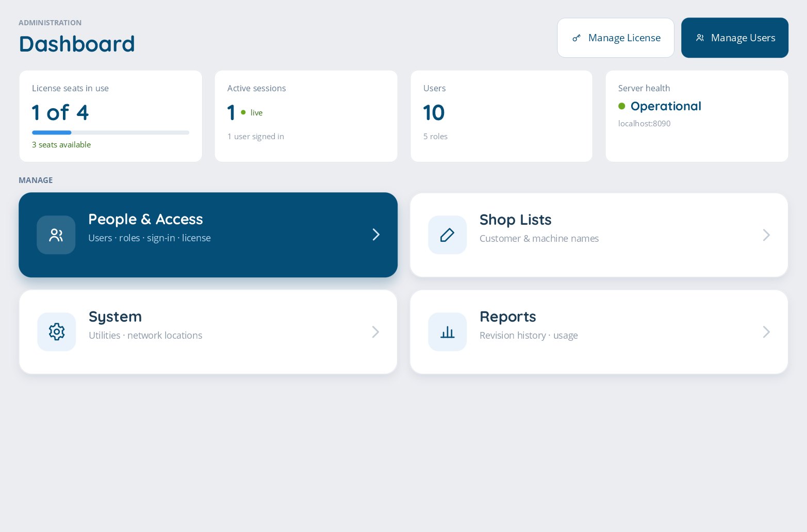Click the green live indicator dot
The width and height of the screenshot is (807, 532).
coord(243,112)
